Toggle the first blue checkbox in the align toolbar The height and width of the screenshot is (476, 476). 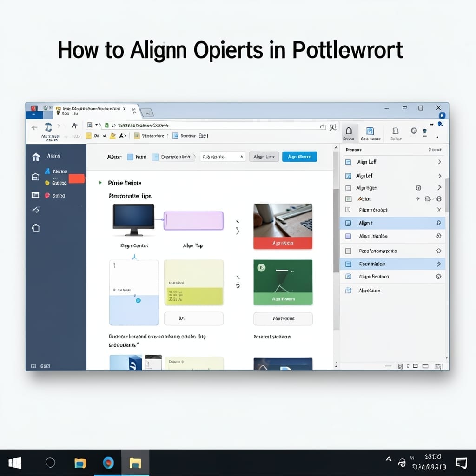tap(130, 157)
